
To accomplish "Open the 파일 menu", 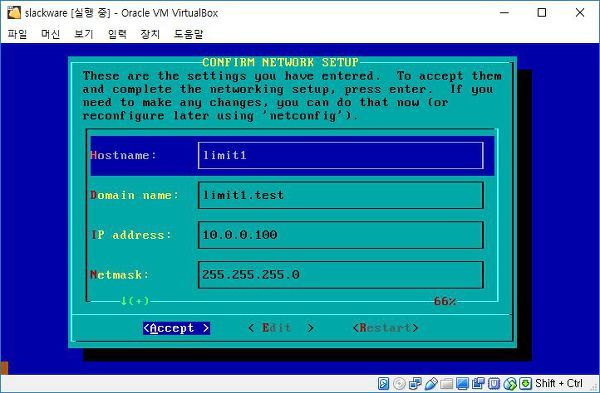I will pyautogui.click(x=17, y=34).
